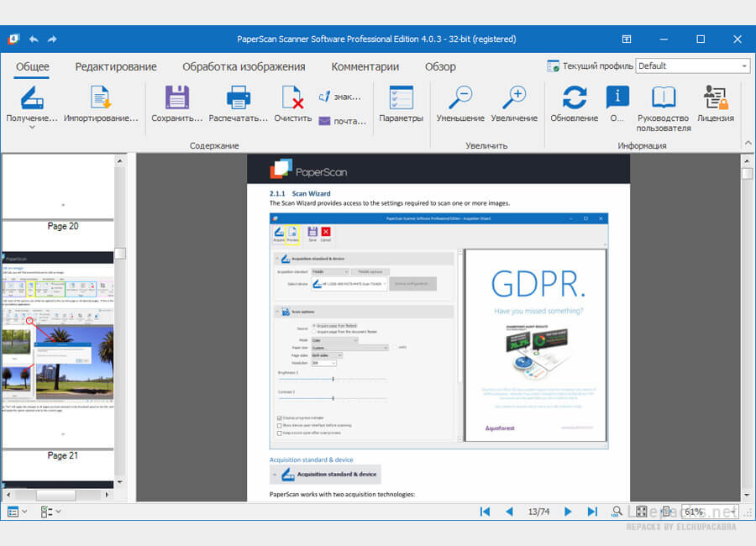Switch to the Общее tab
Image resolution: width=756 pixels, height=546 pixels.
[32, 66]
